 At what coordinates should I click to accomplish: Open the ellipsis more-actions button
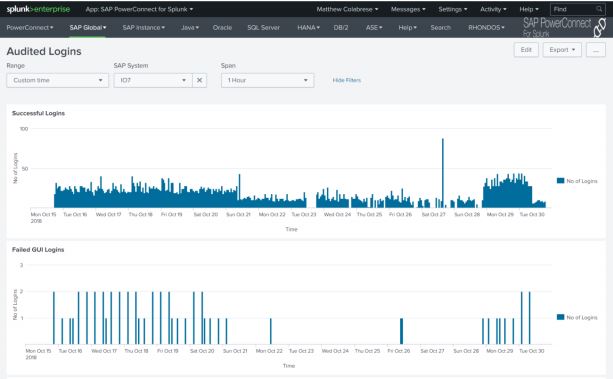coord(596,50)
